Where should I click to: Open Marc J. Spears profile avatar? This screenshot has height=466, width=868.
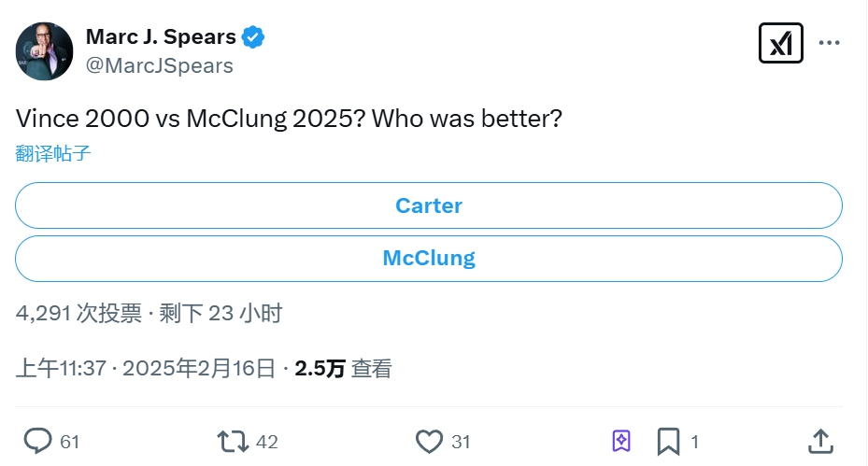click(x=44, y=50)
